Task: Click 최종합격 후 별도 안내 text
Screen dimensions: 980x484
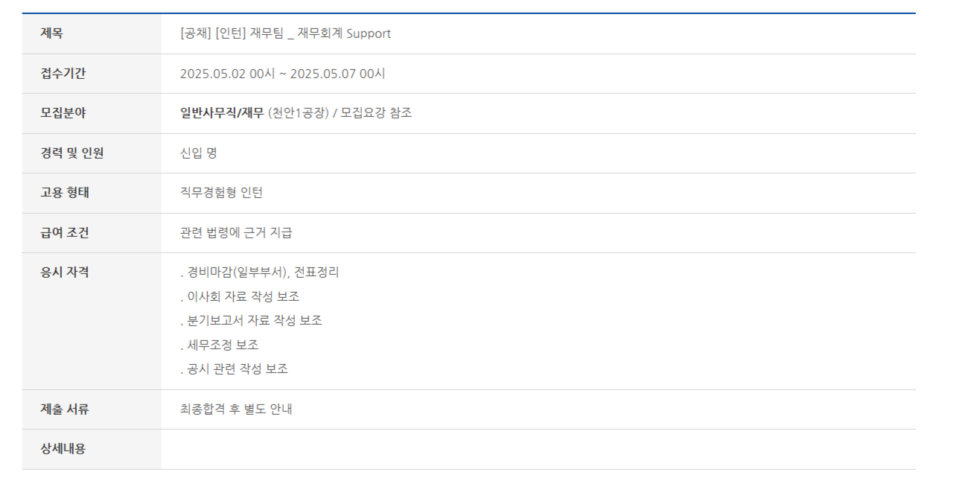Action: point(236,409)
